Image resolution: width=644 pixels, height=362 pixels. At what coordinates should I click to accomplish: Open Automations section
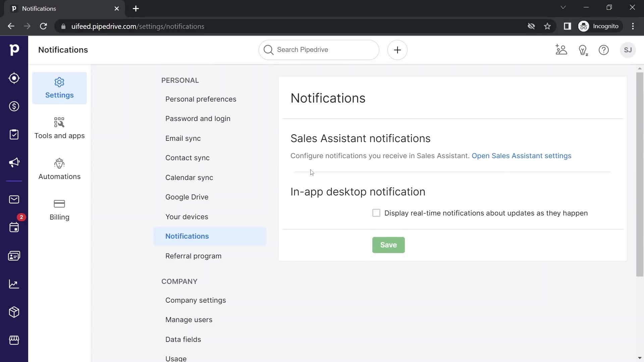[59, 169]
